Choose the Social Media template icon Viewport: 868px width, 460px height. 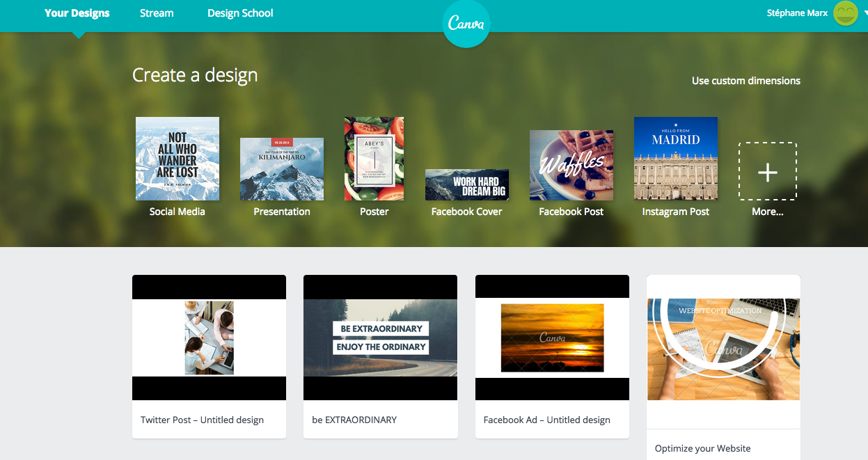tap(177, 159)
